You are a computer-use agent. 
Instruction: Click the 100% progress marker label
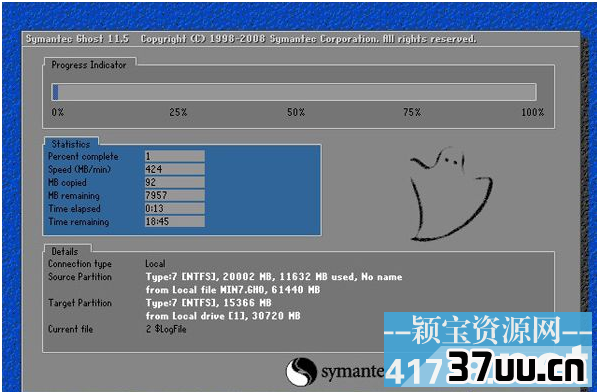pos(533,112)
